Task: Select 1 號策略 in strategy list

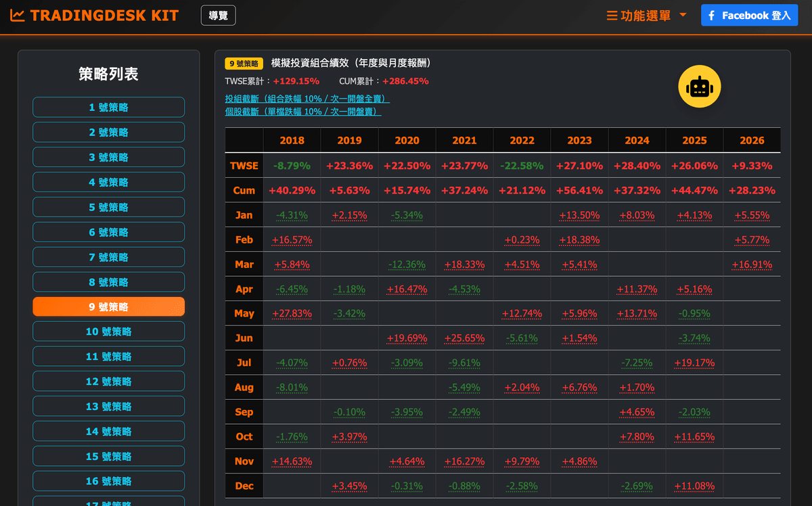Action: [108, 108]
